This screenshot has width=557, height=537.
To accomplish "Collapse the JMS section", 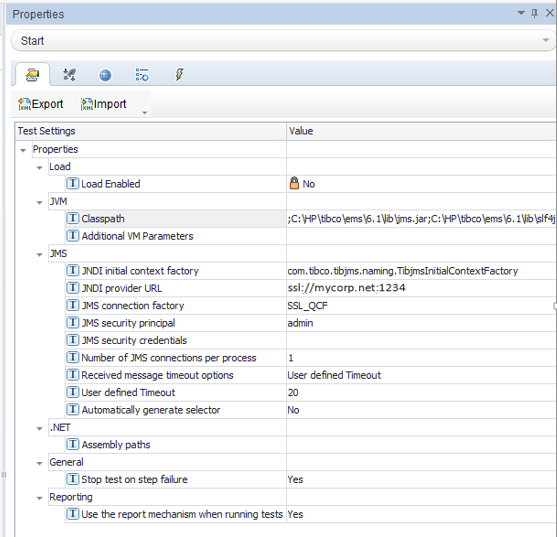I will click(39, 254).
